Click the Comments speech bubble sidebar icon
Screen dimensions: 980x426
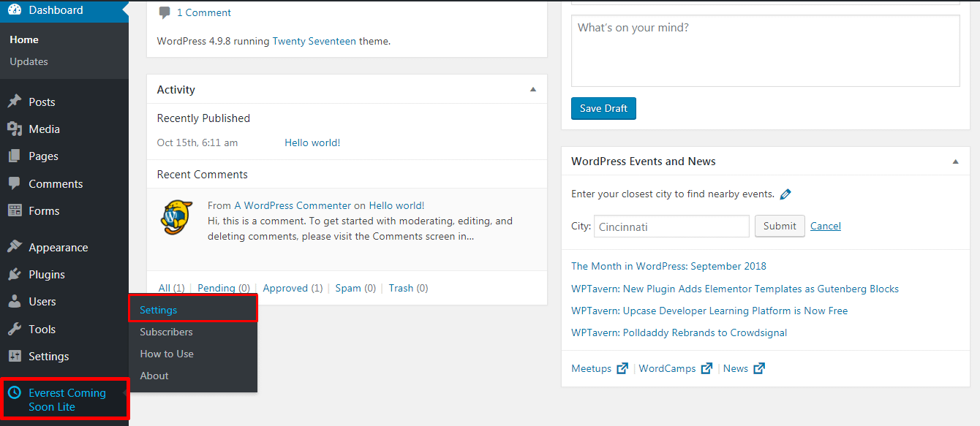[x=15, y=183]
